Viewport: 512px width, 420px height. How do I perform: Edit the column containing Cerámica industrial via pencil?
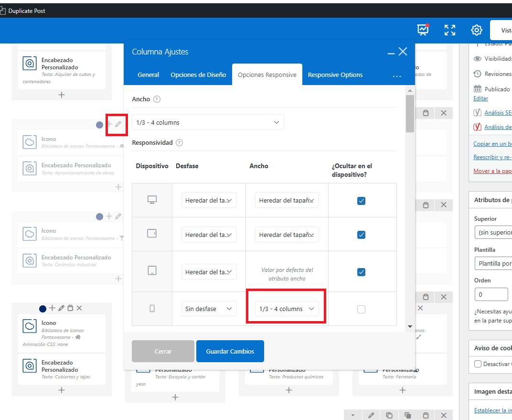(118, 216)
